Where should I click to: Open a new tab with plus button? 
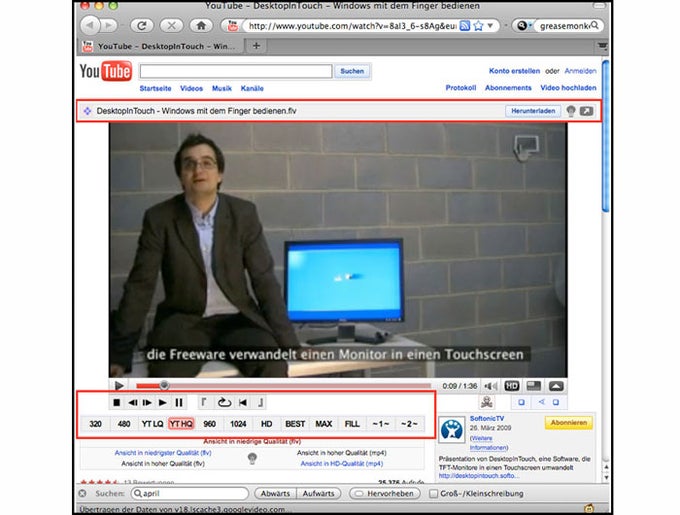click(x=256, y=46)
